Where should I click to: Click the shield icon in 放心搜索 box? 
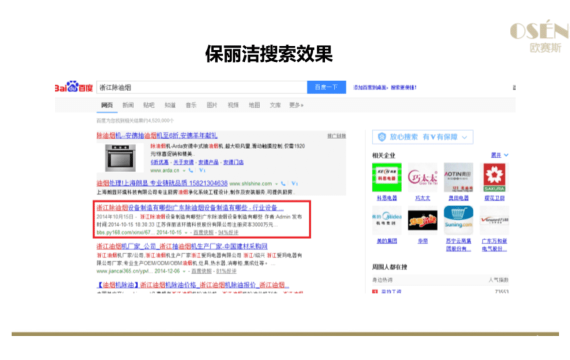tap(382, 137)
